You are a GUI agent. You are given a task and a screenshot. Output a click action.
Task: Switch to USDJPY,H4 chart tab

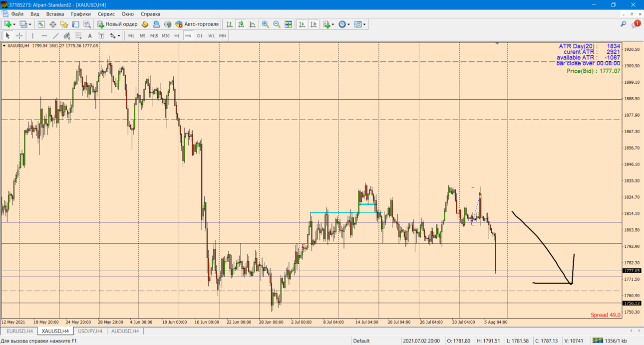pyautogui.click(x=90, y=331)
